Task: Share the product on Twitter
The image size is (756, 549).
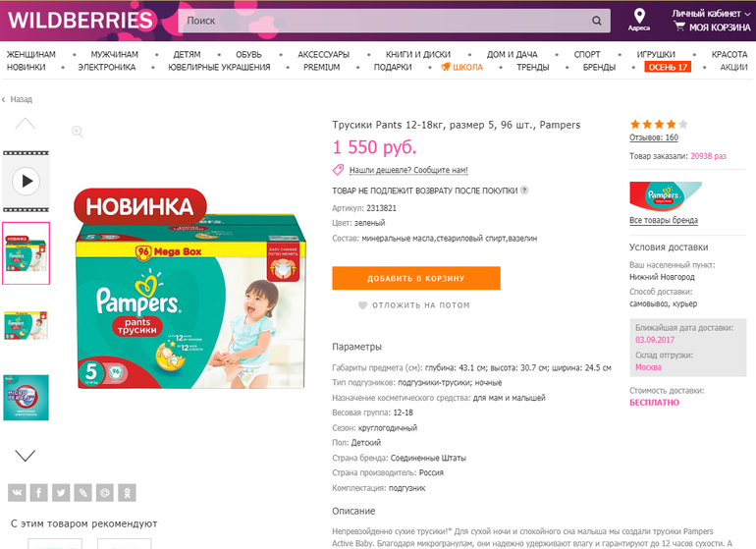Action: (61, 493)
